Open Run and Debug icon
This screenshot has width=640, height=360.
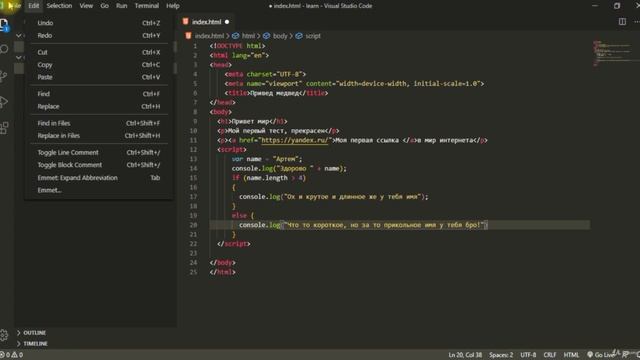pyautogui.click(x=4, y=102)
